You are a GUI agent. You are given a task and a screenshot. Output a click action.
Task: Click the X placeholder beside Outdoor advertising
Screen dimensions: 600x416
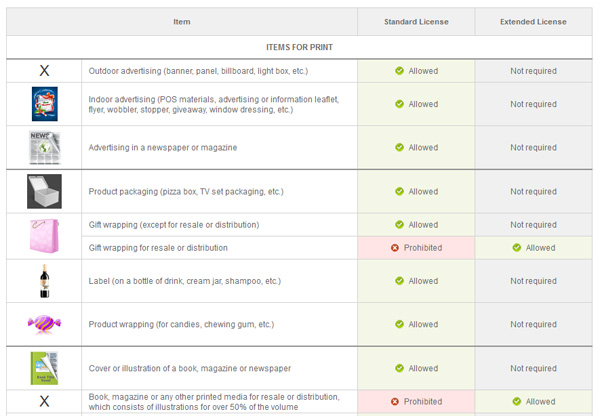click(44, 71)
